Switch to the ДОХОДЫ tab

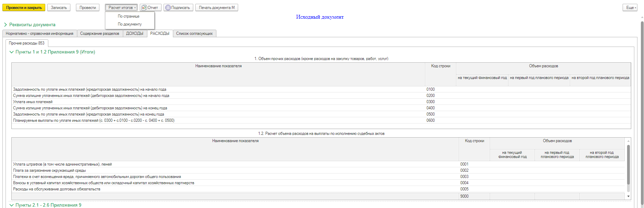pyautogui.click(x=135, y=33)
